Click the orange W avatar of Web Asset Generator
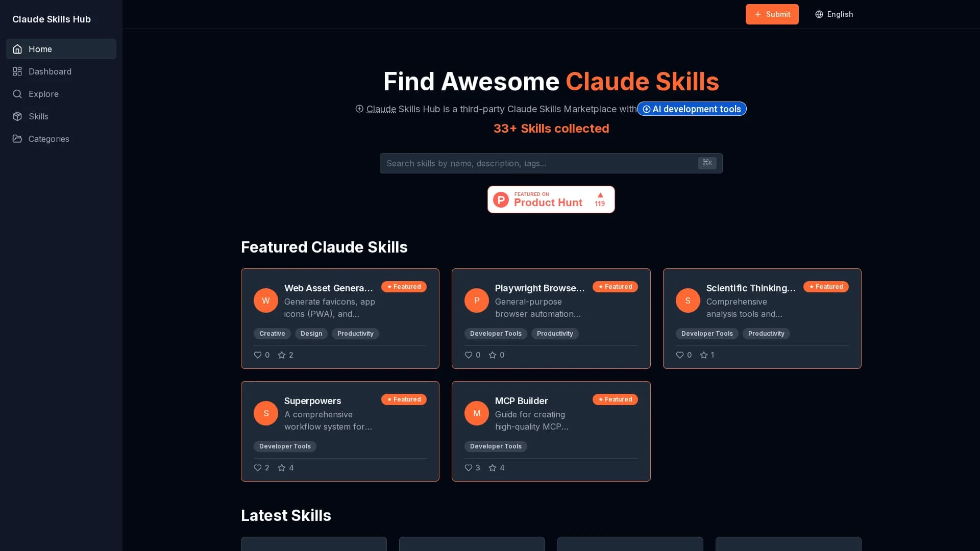 pyautogui.click(x=266, y=300)
